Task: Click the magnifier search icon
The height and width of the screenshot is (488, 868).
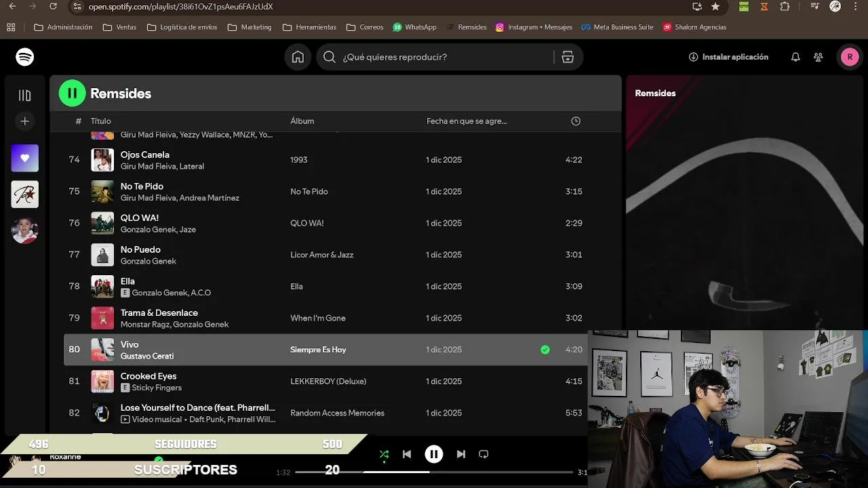Action: (330, 57)
